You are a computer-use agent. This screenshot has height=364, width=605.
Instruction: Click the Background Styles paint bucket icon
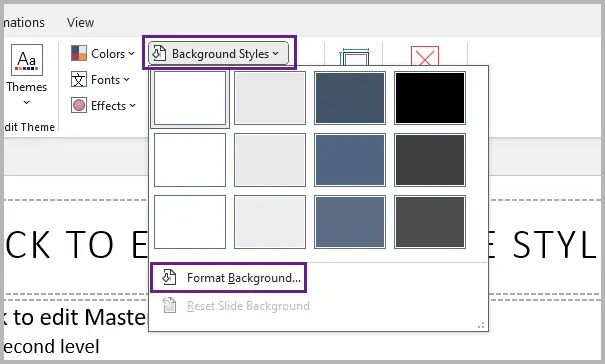tap(159, 54)
